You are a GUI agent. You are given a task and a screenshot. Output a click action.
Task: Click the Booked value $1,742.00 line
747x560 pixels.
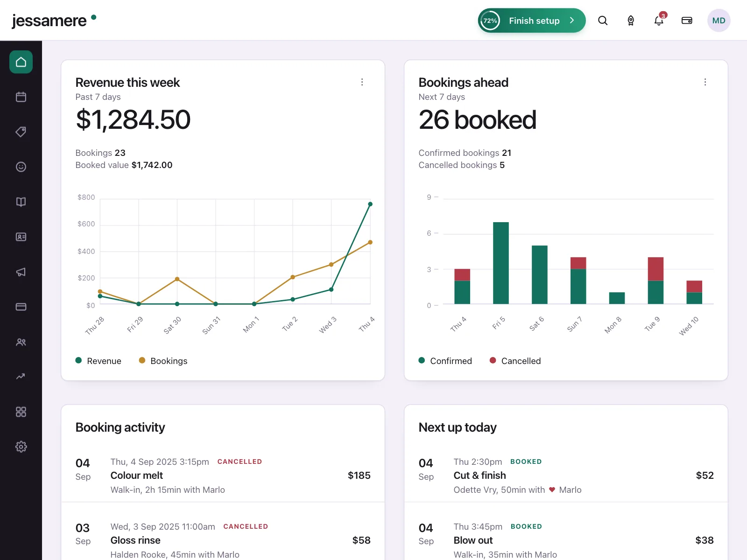coord(124,165)
